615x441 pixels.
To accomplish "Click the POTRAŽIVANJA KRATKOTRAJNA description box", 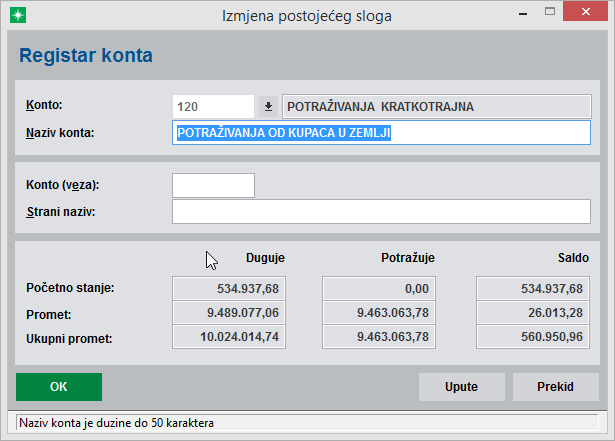I will (x=436, y=106).
